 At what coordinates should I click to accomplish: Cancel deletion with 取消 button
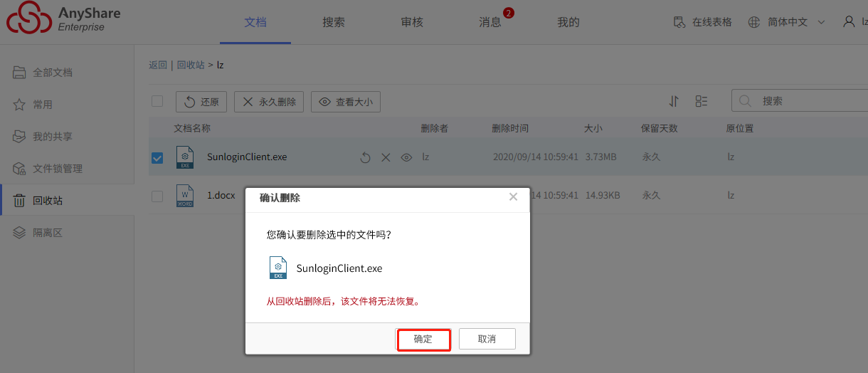pyautogui.click(x=487, y=339)
